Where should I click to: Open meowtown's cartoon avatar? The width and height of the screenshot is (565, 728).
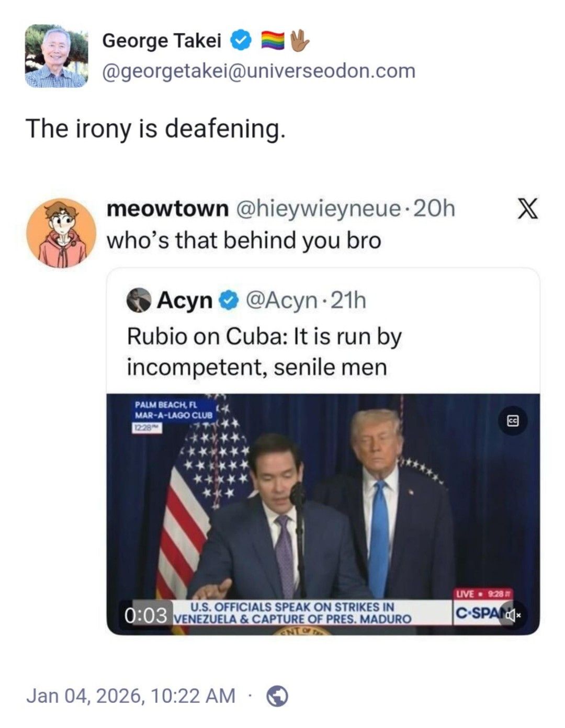click(61, 233)
